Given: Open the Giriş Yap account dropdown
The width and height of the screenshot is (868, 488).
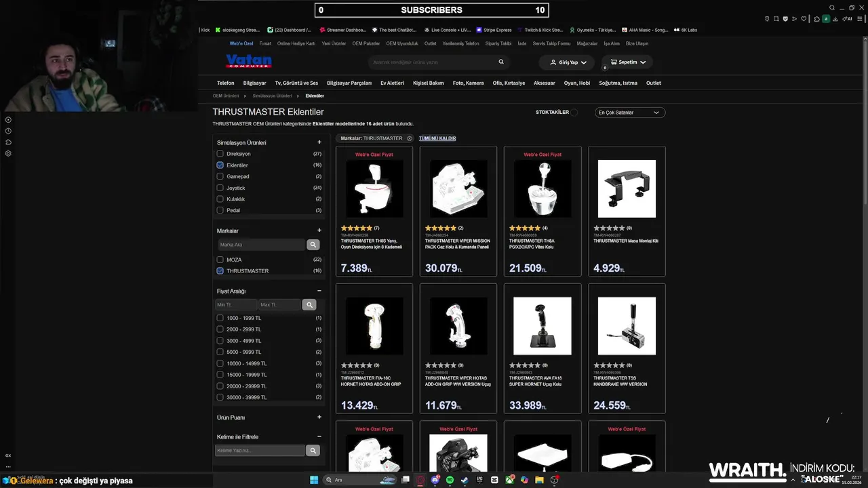Looking at the screenshot, I should pos(567,62).
